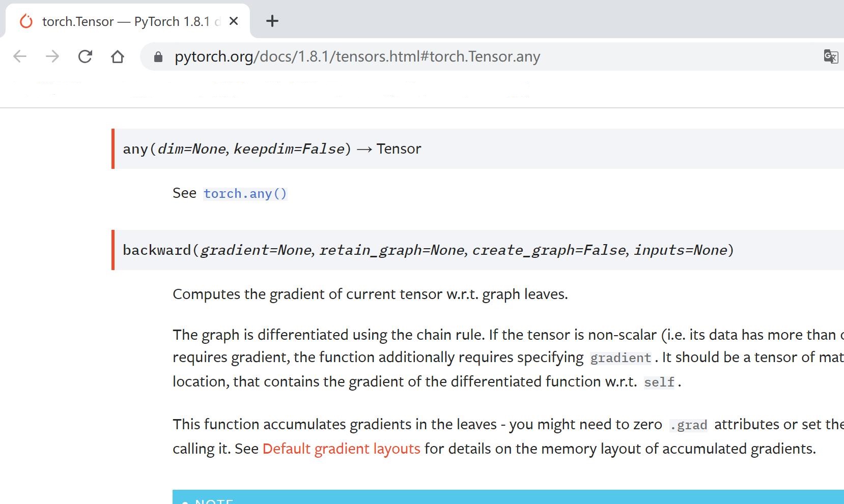Click 'The graph is differentiated using the chain rule' text

point(328,335)
